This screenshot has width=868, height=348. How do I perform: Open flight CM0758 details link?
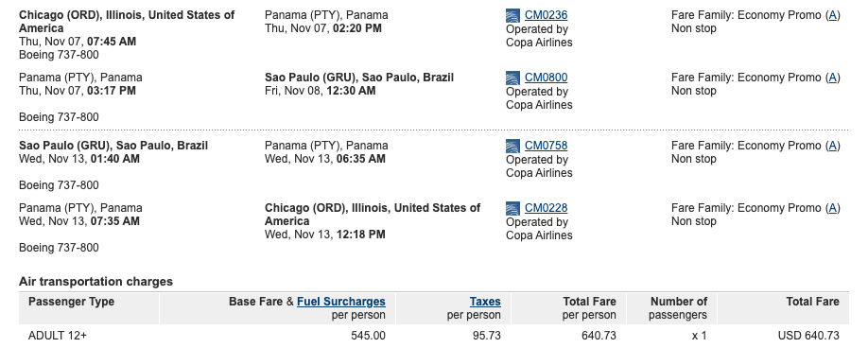(x=546, y=146)
